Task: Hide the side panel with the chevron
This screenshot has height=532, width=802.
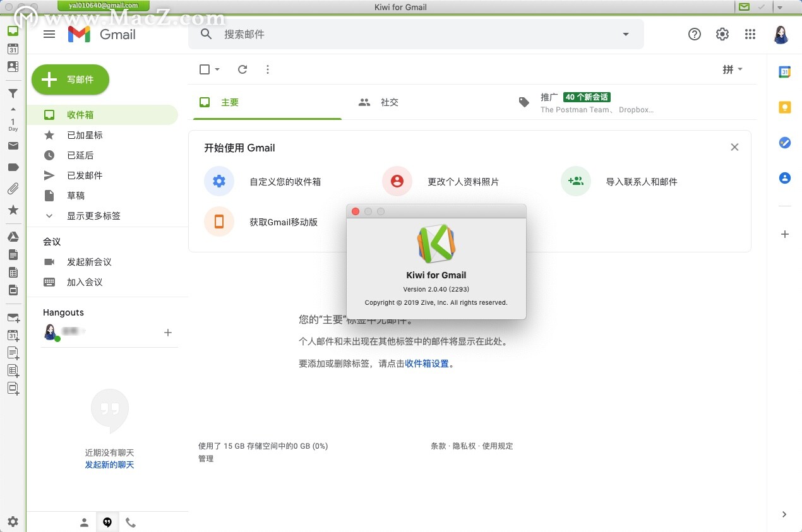Action: 784,514
